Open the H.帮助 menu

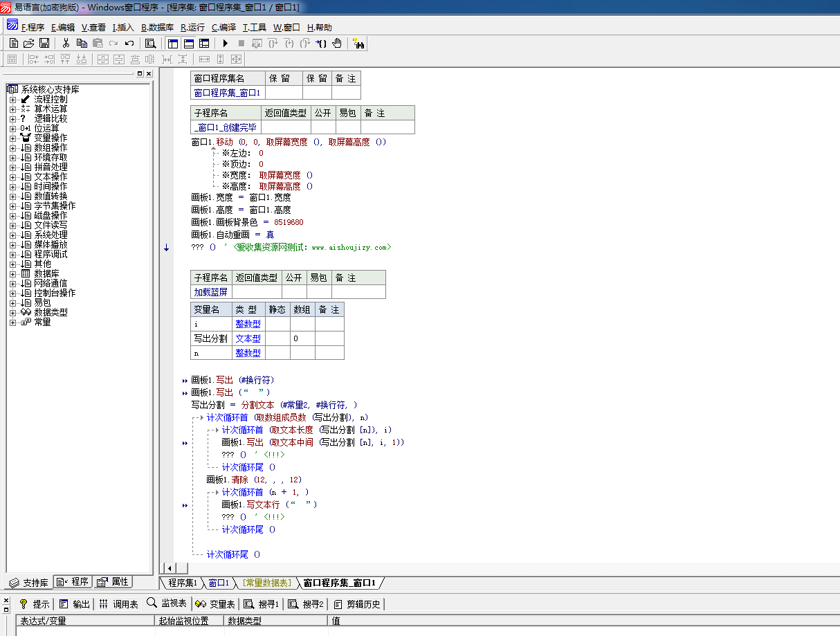[x=320, y=28]
